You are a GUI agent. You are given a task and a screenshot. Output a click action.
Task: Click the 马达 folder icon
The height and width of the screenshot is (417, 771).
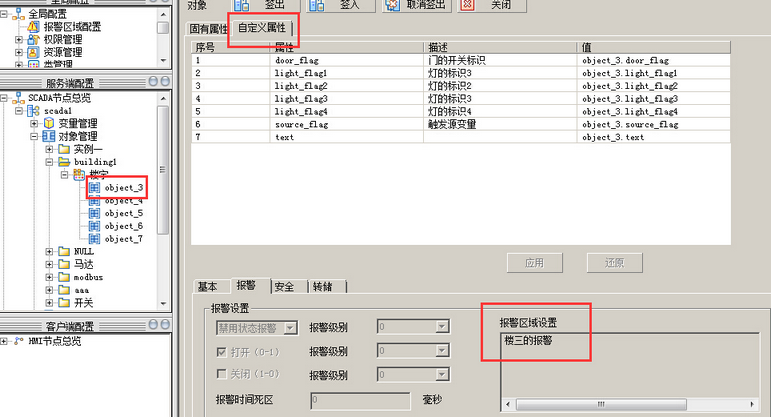click(x=64, y=264)
